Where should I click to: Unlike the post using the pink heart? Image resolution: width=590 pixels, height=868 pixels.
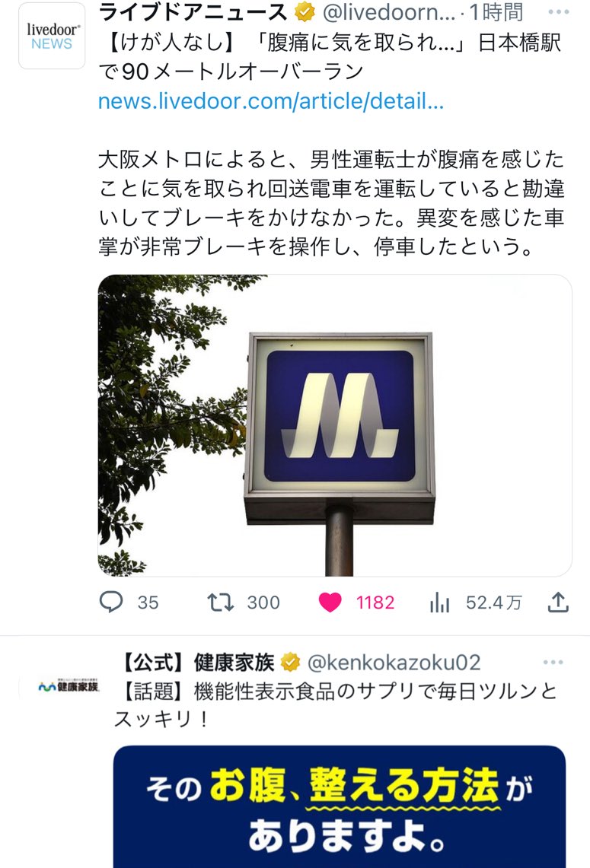point(330,603)
